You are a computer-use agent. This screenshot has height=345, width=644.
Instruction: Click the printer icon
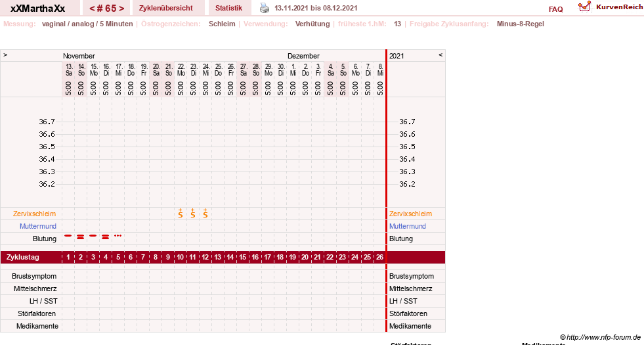265,8
